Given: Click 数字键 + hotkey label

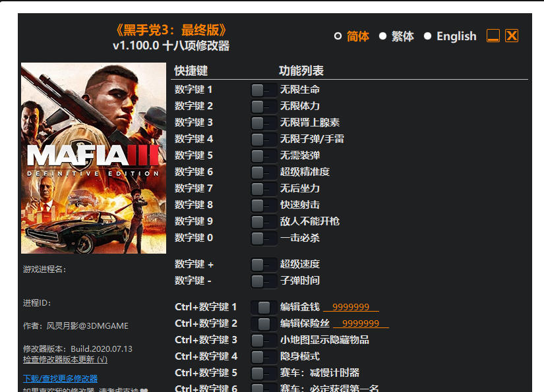Looking at the screenshot, I should (195, 264).
